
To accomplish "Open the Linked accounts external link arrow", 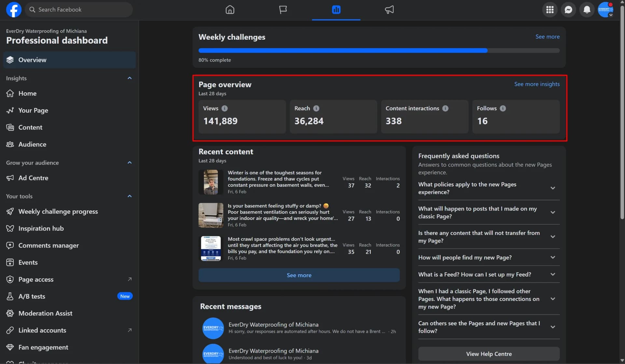I will coord(130,330).
